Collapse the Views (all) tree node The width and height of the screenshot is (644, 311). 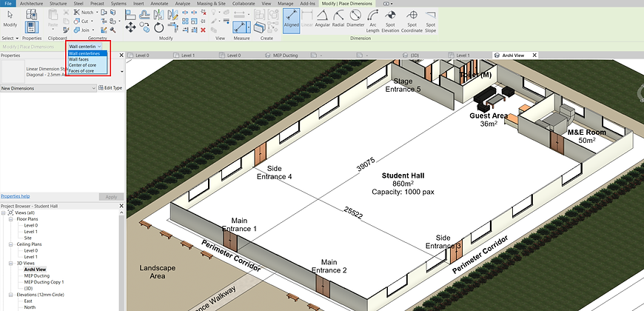(x=4, y=213)
